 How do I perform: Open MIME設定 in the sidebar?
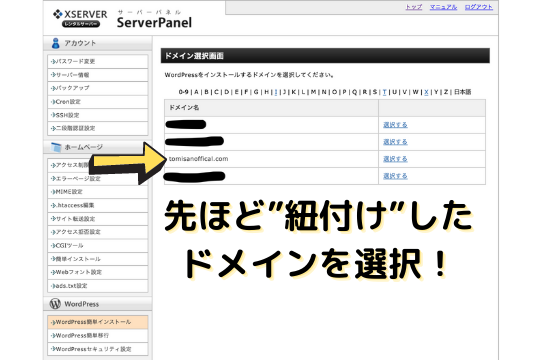97,192
